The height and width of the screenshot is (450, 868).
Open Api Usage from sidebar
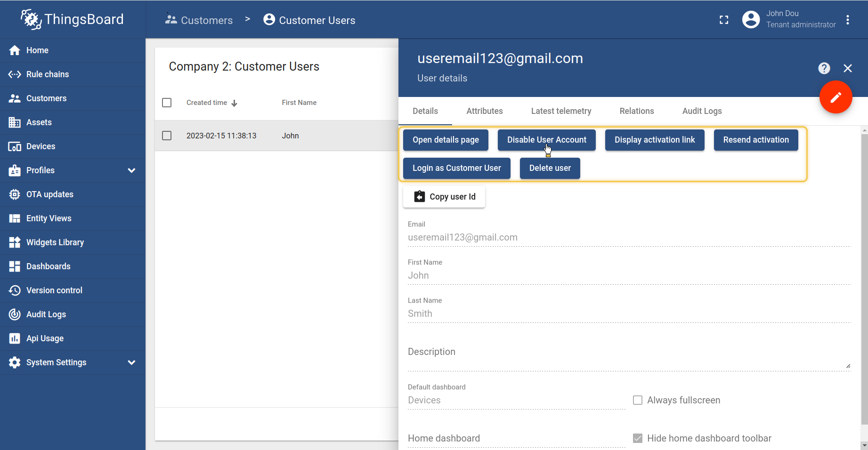[x=45, y=338]
